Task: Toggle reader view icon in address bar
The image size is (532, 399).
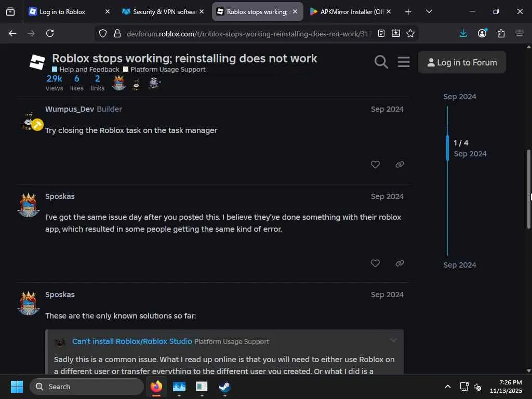Action: [381, 33]
